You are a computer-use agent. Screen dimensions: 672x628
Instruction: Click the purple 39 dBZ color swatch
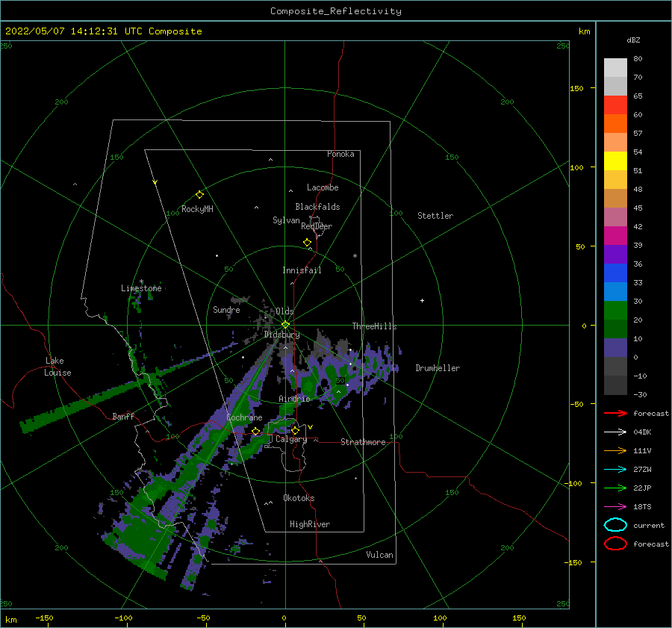coord(615,254)
